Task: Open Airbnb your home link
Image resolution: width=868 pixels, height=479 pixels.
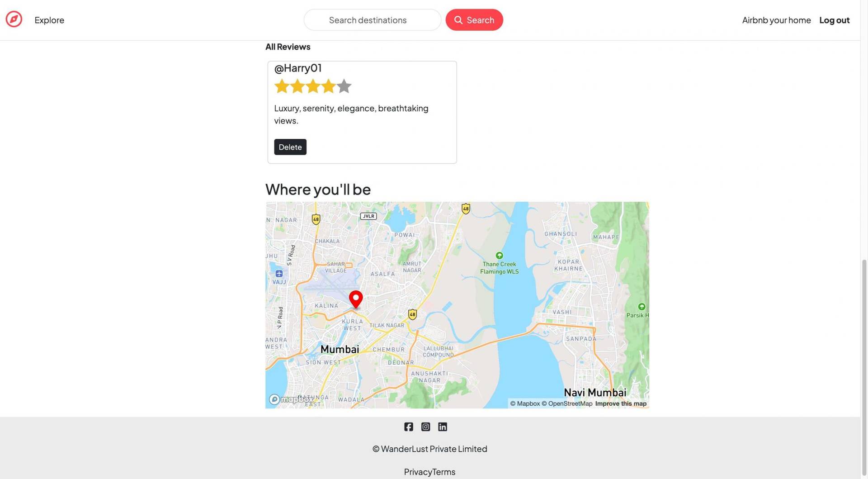Action: pos(776,20)
